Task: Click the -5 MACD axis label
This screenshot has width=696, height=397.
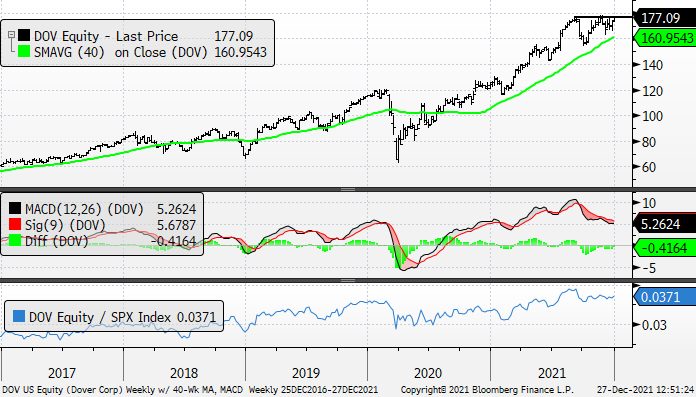Action: click(x=649, y=268)
